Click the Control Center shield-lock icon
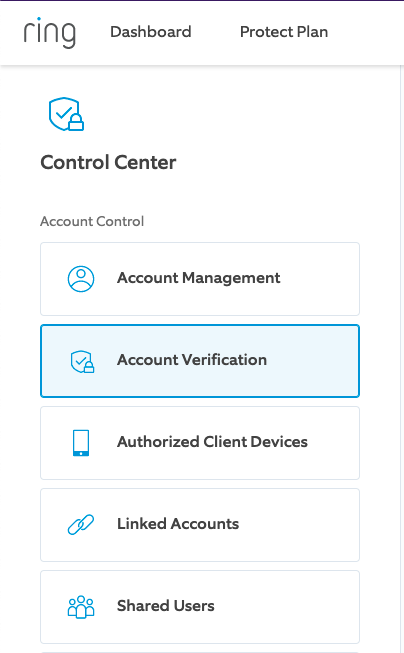 click(x=67, y=114)
